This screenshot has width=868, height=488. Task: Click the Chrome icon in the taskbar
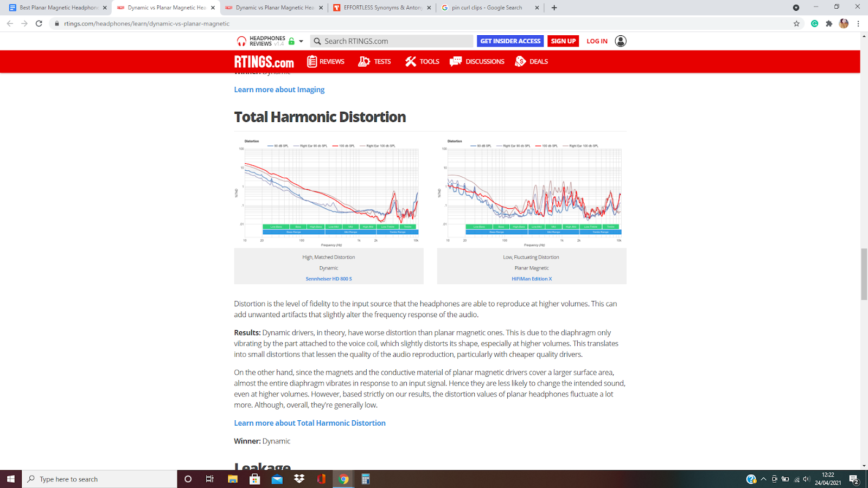pos(343,479)
